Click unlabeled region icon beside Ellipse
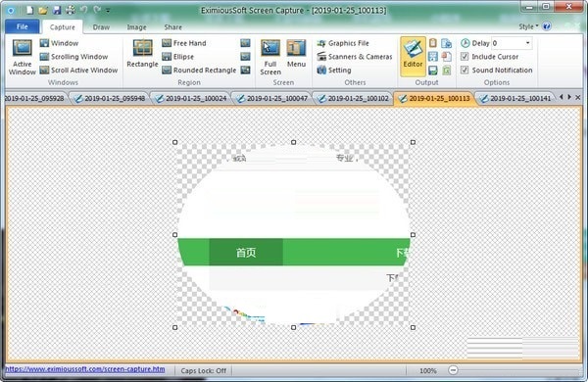588x382 pixels. pyautogui.click(x=245, y=57)
